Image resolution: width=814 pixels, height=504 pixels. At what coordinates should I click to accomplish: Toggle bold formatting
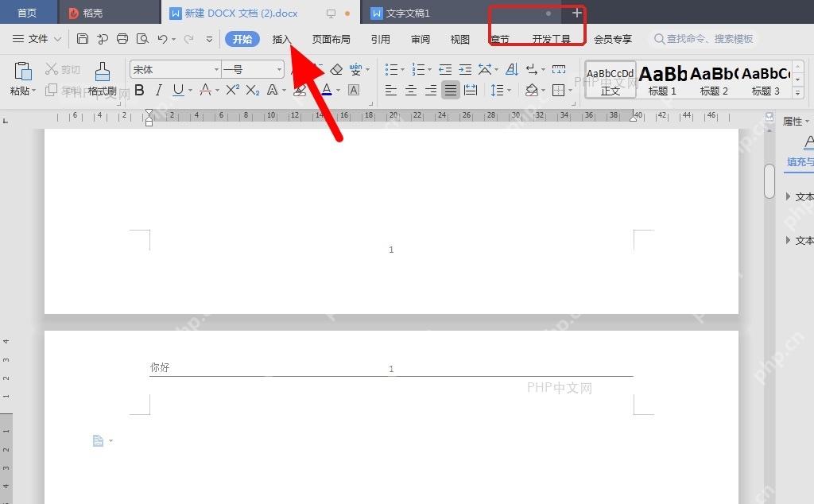pyautogui.click(x=139, y=91)
